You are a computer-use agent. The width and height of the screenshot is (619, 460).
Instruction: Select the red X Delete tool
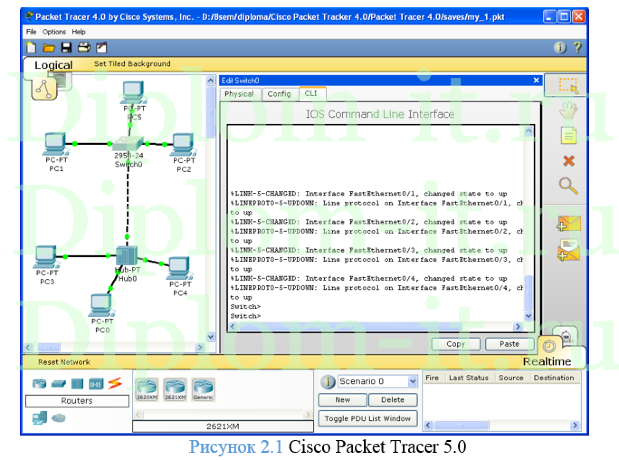[x=568, y=160]
